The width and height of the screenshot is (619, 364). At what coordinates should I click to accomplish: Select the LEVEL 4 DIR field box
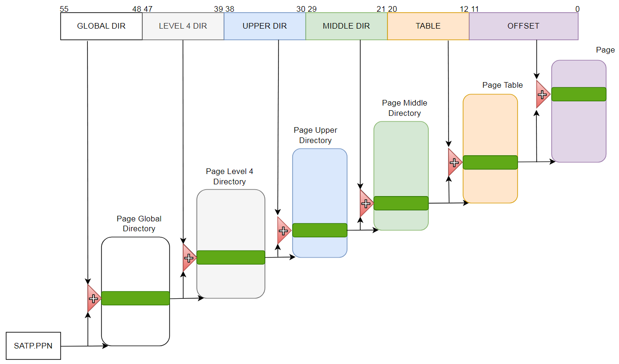(x=183, y=26)
